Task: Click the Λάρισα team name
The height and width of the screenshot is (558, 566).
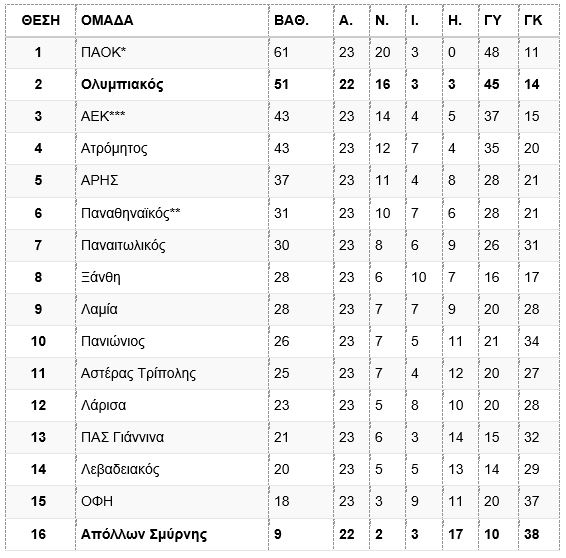Action: click(x=103, y=405)
